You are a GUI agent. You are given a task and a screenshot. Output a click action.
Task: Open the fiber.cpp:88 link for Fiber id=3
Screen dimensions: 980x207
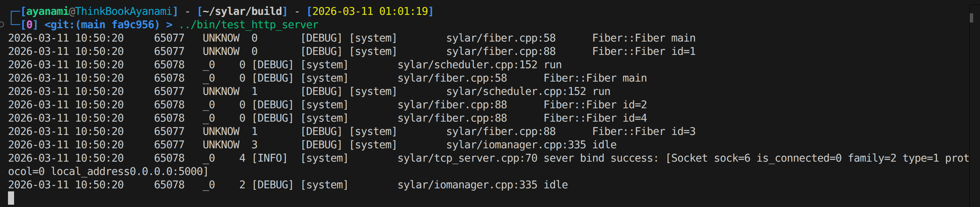(501, 132)
